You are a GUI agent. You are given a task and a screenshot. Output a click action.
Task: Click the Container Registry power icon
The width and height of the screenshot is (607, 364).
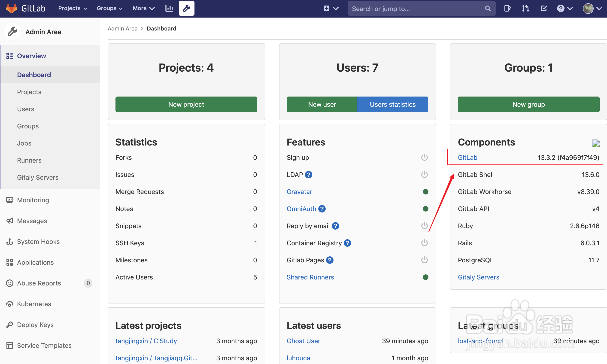tap(424, 243)
